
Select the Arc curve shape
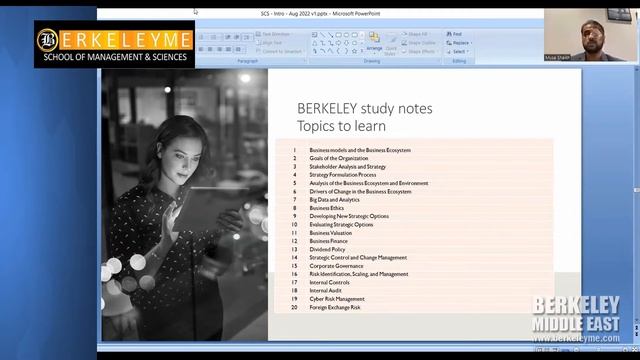(322, 51)
